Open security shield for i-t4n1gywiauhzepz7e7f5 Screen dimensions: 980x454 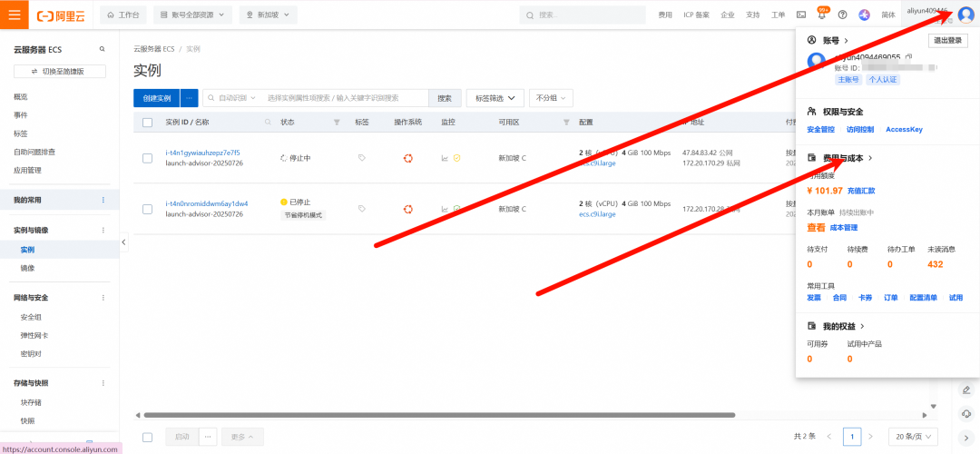[456, 158]
